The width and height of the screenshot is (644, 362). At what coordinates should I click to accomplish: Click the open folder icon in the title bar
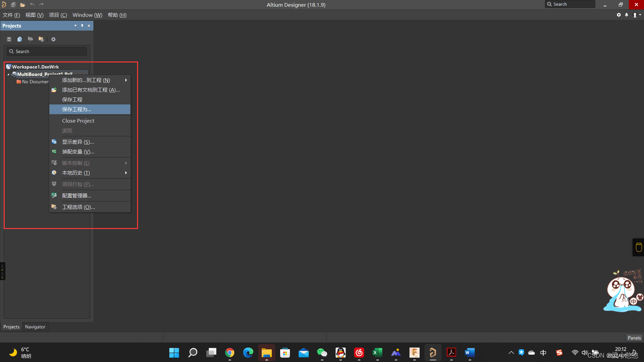[23, 5]
